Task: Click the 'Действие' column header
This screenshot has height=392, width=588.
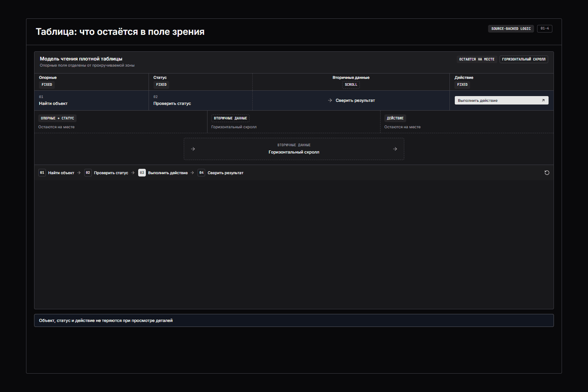Action: coord(464,77)
